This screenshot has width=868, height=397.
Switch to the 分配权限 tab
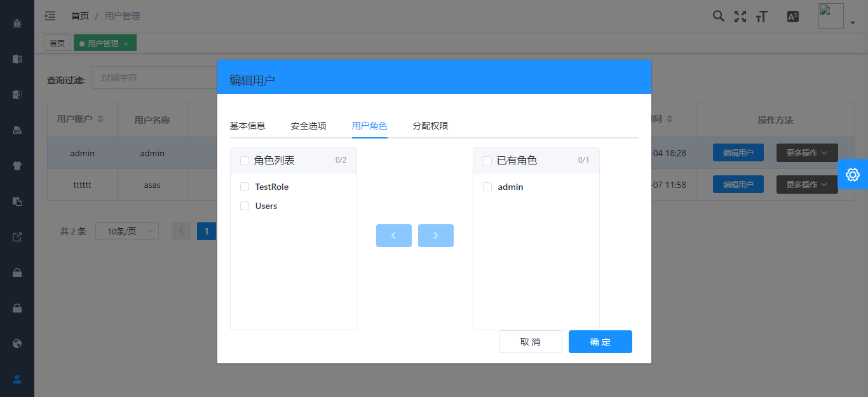tap(430, 126)
